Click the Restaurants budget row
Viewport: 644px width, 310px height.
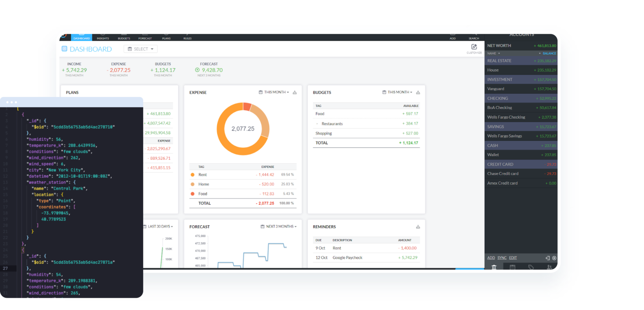pos(366,124)
